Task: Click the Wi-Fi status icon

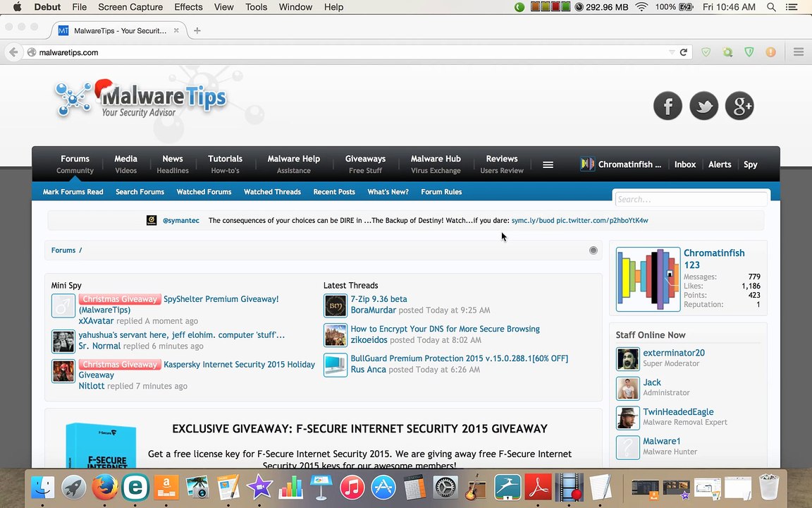Action: click(x=641, y=7)
